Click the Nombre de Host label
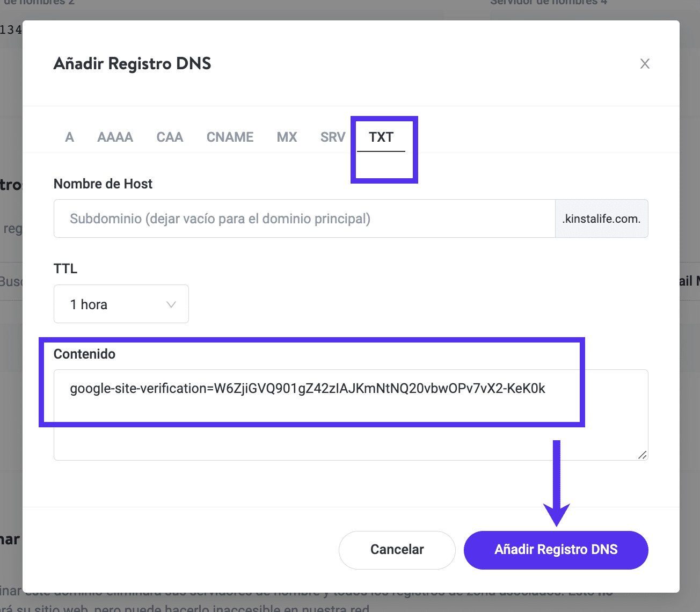700x612 pixels. click(x=103, y=184)
